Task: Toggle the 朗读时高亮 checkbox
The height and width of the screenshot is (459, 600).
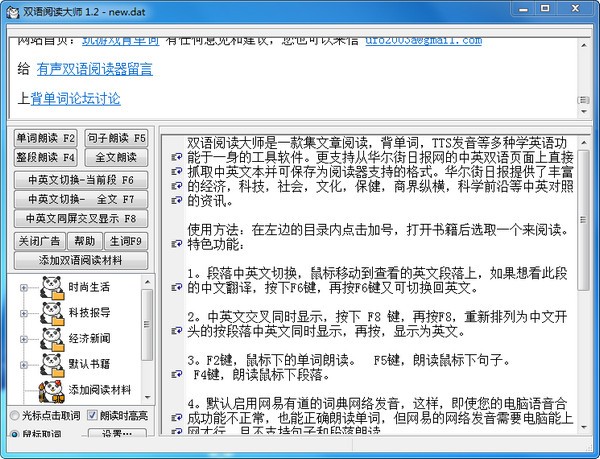Action: [x=92, y=415]
